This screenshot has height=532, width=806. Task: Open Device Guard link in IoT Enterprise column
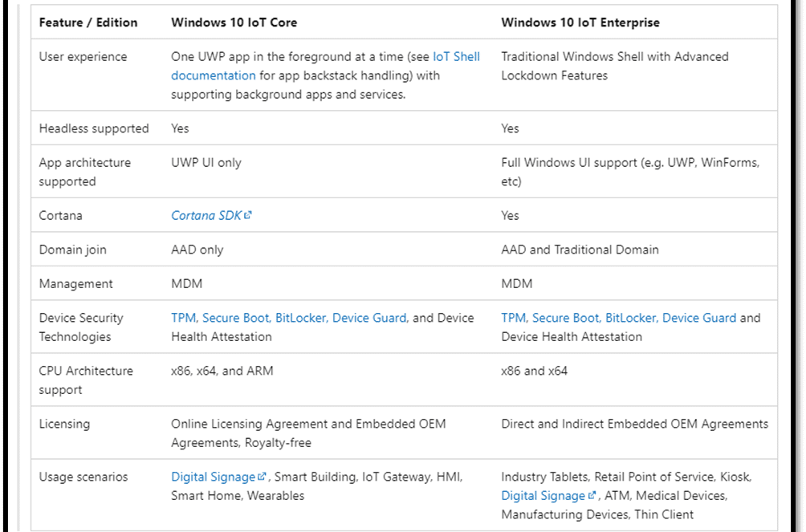tap(699, 318)
